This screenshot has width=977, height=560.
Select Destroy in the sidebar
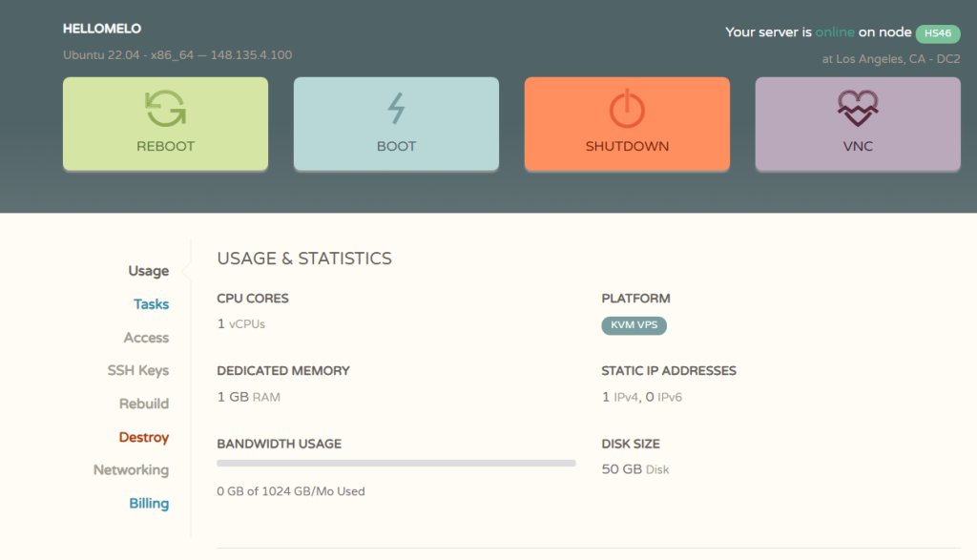pos(143,437)
